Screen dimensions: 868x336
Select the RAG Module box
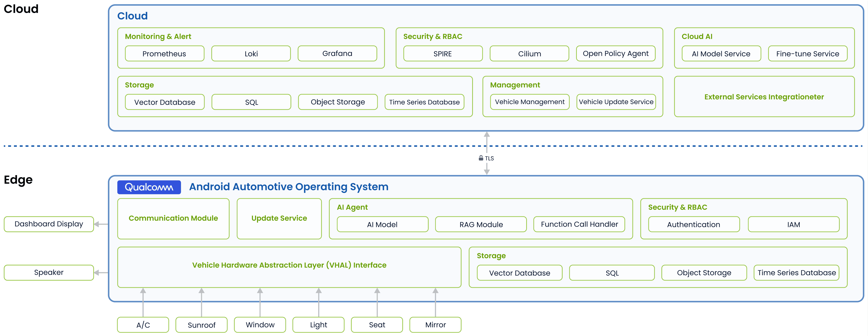pyautogui.click(x=481, y=224)
